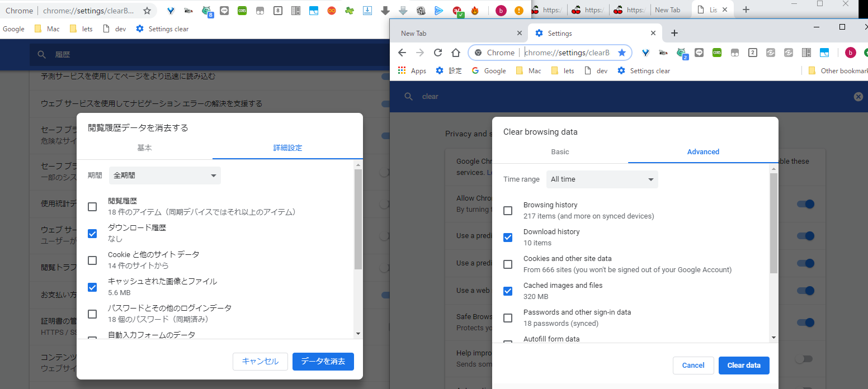Open a new tab with the right window's plus button
The width and height of the screenshot is (868, 389).
pos(674,33)
